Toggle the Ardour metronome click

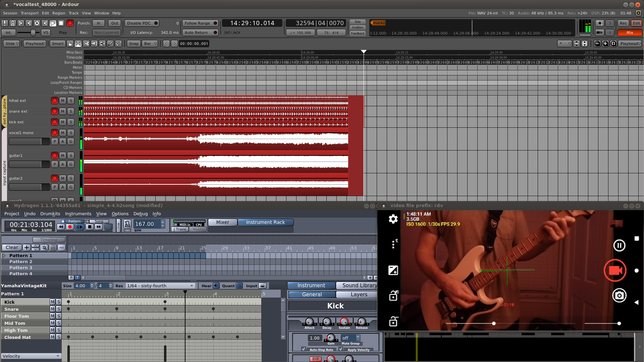click(x=13, y=23)
